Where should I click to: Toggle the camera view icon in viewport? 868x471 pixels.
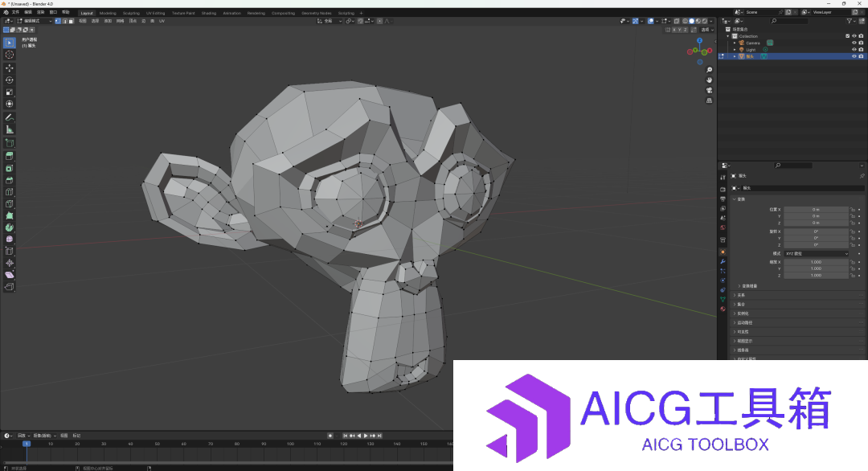coord(709,90)
